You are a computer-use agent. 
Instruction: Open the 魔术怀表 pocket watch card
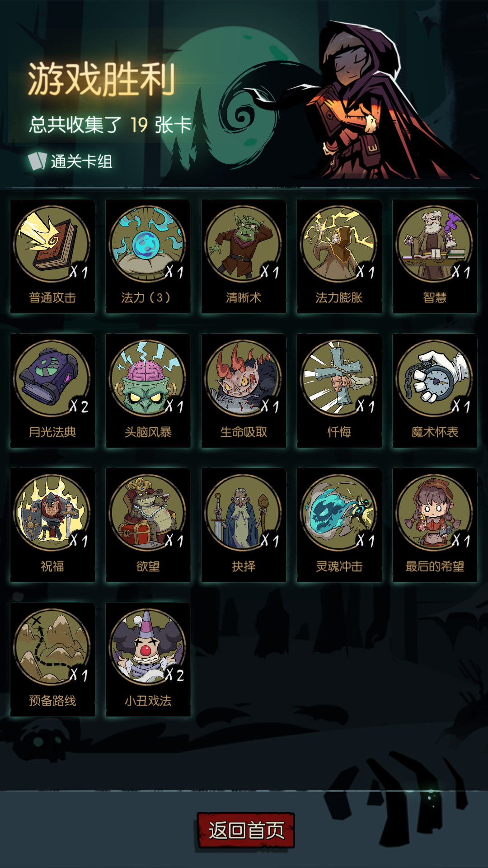tap(435, 391)
